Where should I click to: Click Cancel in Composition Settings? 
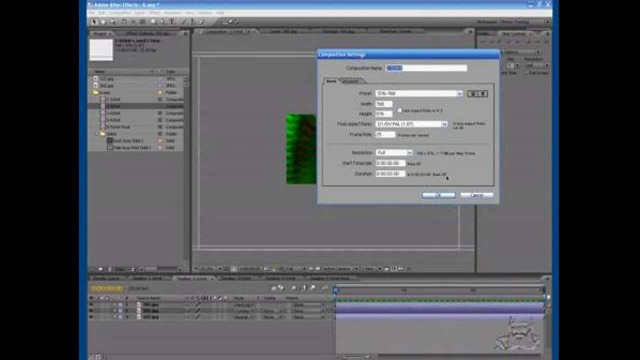click(477, 195)
